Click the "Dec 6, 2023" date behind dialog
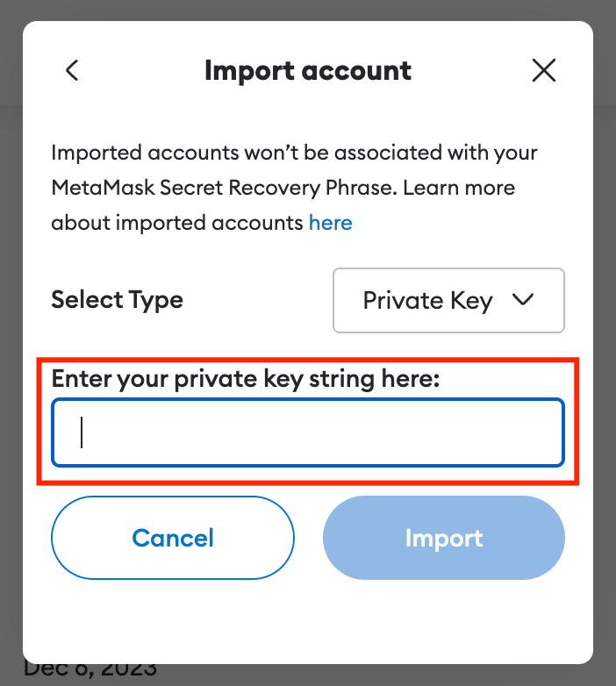This screenshot has width=616, height=686. pos(90,671)
